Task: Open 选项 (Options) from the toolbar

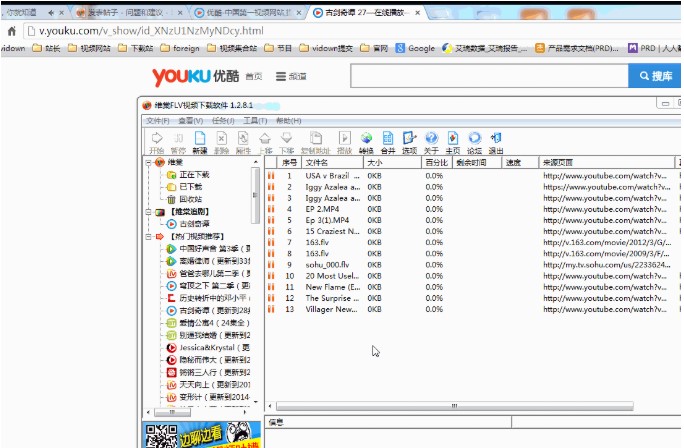Action: pos(409,141)
